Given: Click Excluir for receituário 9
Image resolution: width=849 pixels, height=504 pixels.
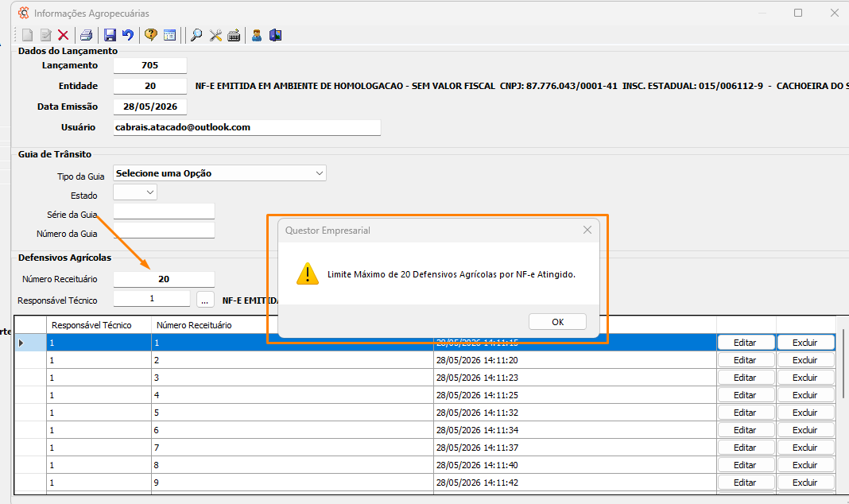Looking at the screenshot, I should point(806,483).
